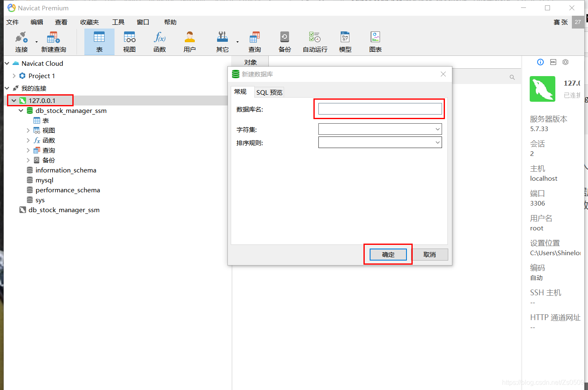Click the info icon in right panel

(x=540, y=62)
